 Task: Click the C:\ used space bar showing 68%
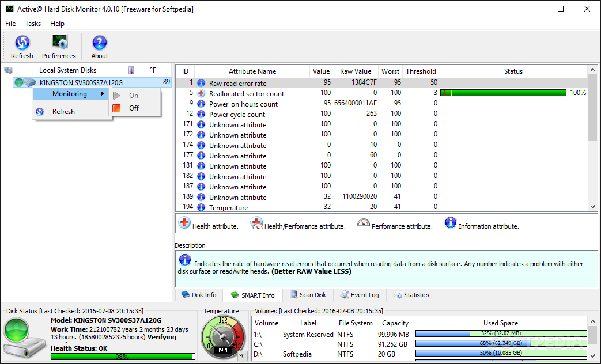[501, 343]
